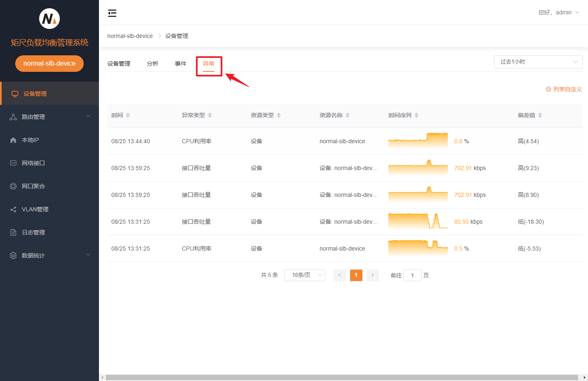Viewport: 588px width, 381px height.
Task: Switch to the 事件 tab
Action: point(181,64)
